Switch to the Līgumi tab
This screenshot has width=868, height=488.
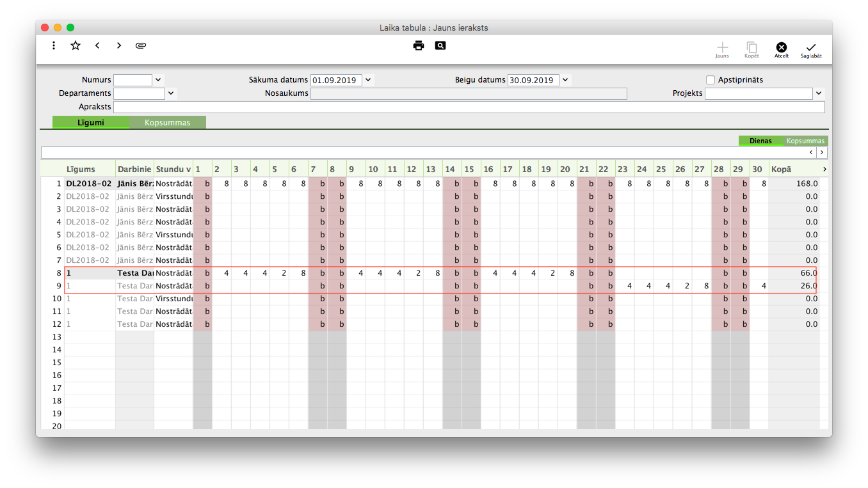pyautogui.click(x=91, y=122)
